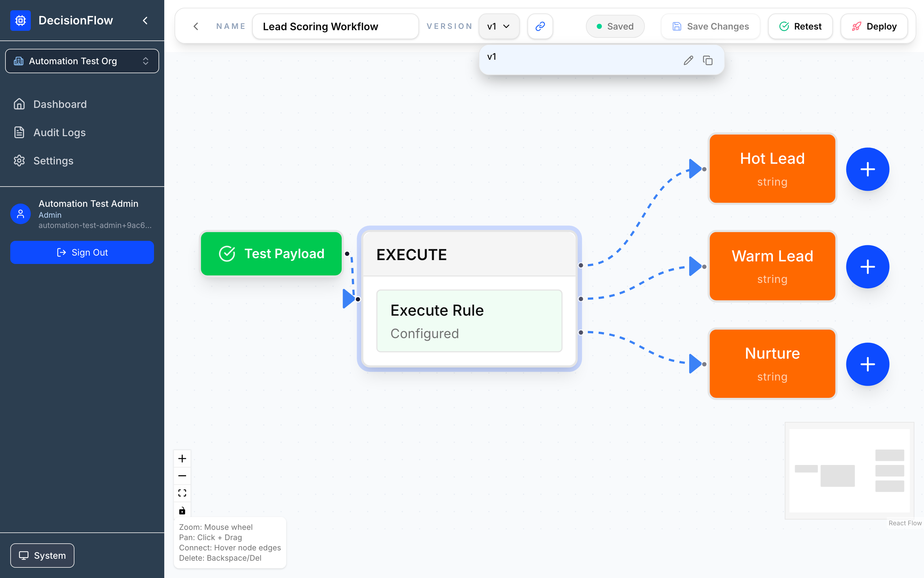Select the Hot Lead output node
The width and height of the screenshot is (924, 578).
point(772,169)
